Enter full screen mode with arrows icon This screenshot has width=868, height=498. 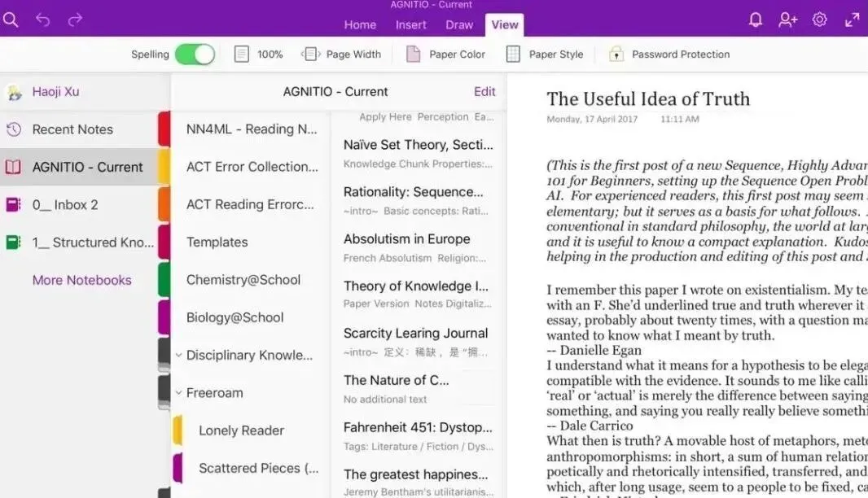click(852, 20)
